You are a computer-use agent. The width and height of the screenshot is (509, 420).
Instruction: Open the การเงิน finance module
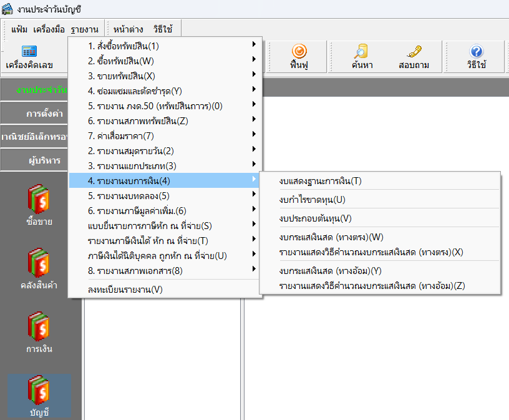pos(39,332)
